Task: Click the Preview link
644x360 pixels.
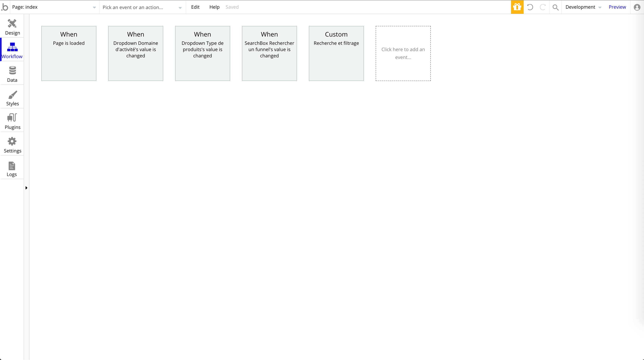Action: tap(617, 7)
